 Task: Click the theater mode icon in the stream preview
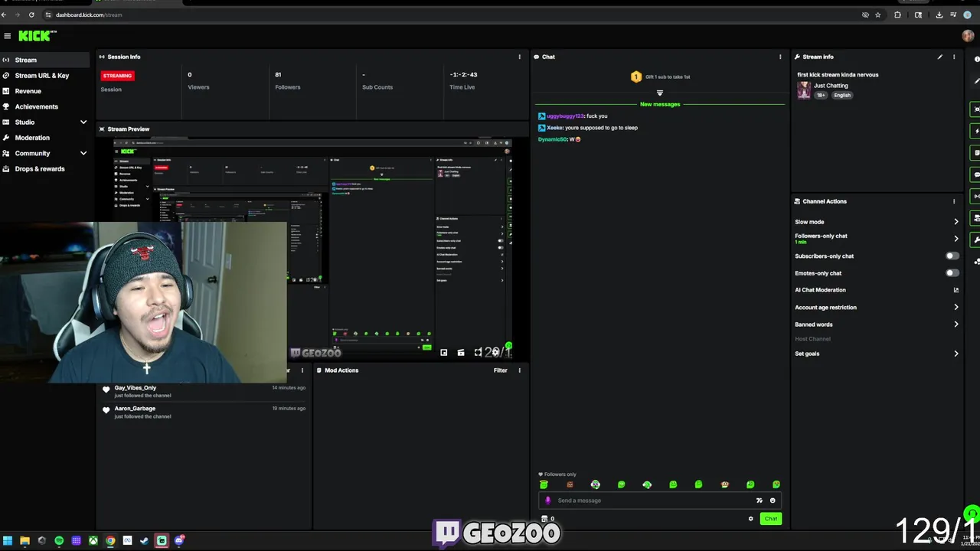pyautogui.click(x=461, y=352)
